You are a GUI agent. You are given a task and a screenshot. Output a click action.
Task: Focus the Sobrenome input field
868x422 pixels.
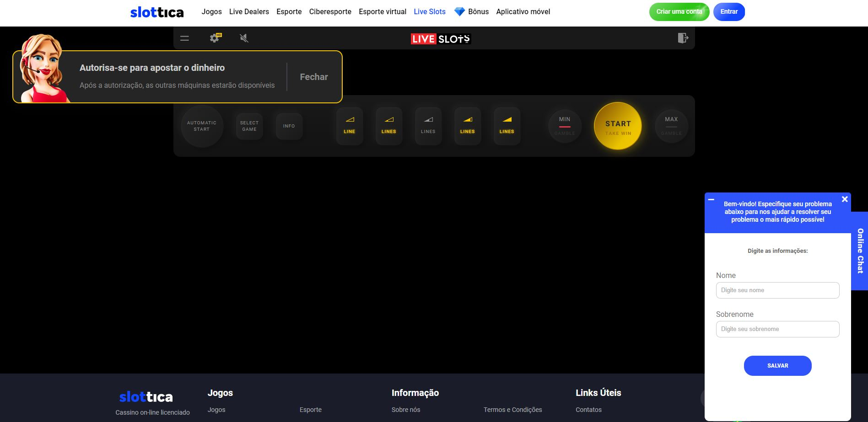[777, 329]
